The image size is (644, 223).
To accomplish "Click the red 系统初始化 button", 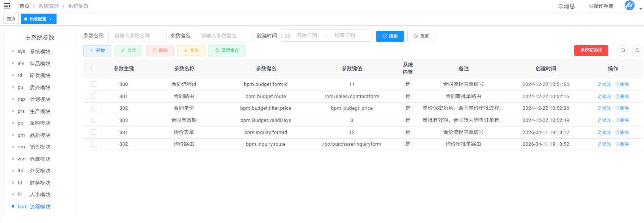I will [x=591, y=50].
